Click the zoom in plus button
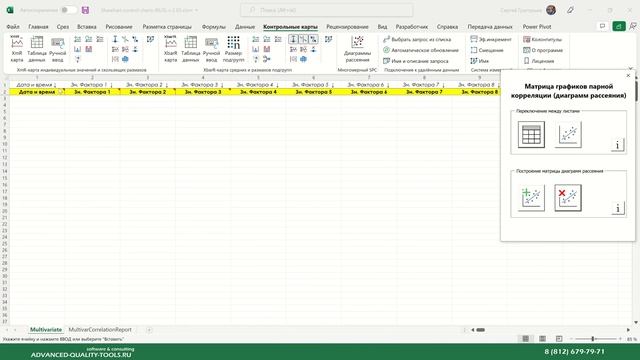Screen dimensions: 640x360 (620, 339)
